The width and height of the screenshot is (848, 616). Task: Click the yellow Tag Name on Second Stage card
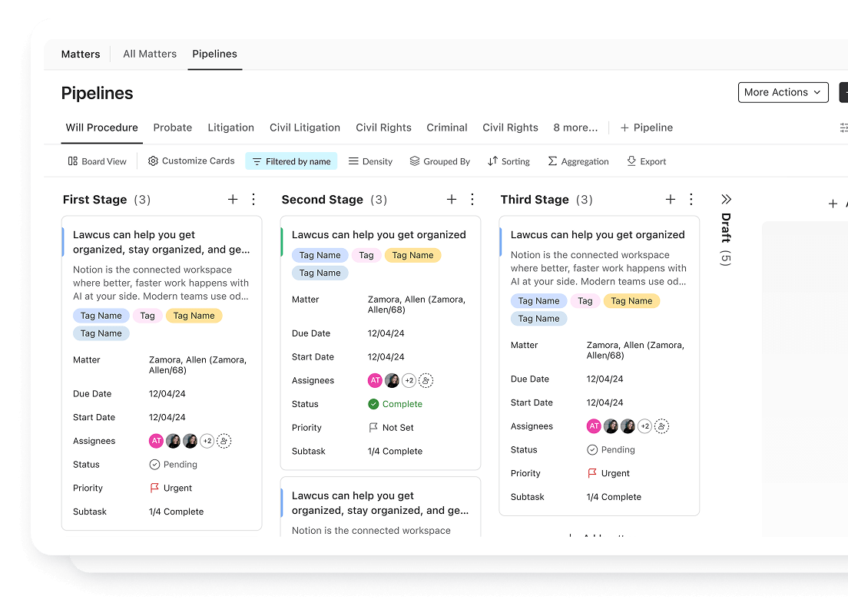[x=412, y=255]
